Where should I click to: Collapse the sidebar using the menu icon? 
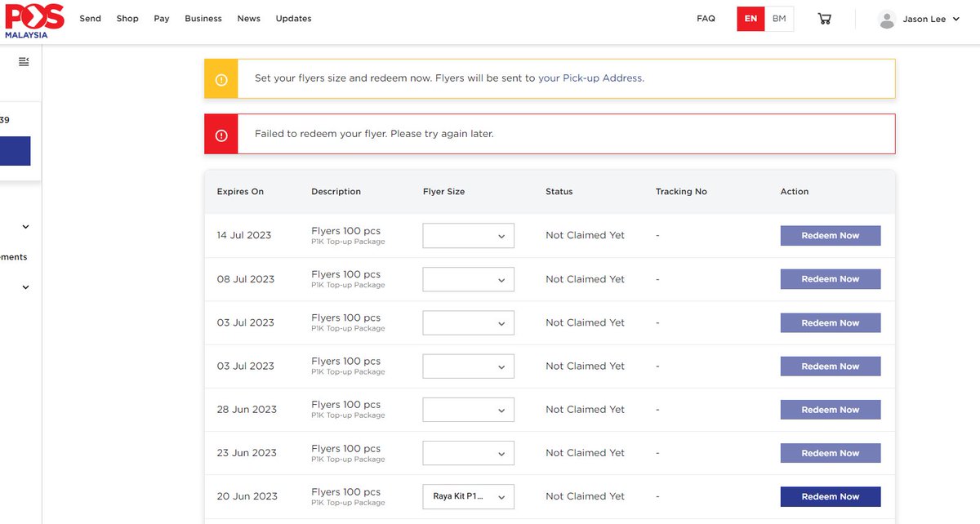[24, 61]
